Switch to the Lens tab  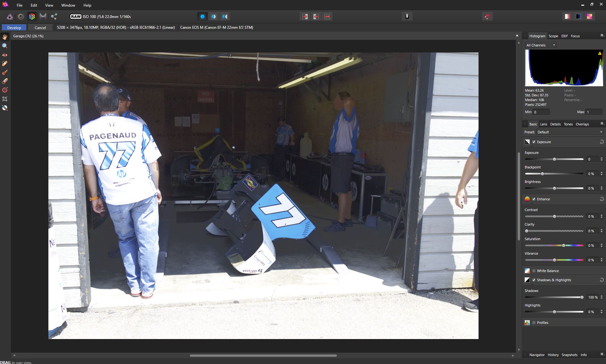coord(543,124)
